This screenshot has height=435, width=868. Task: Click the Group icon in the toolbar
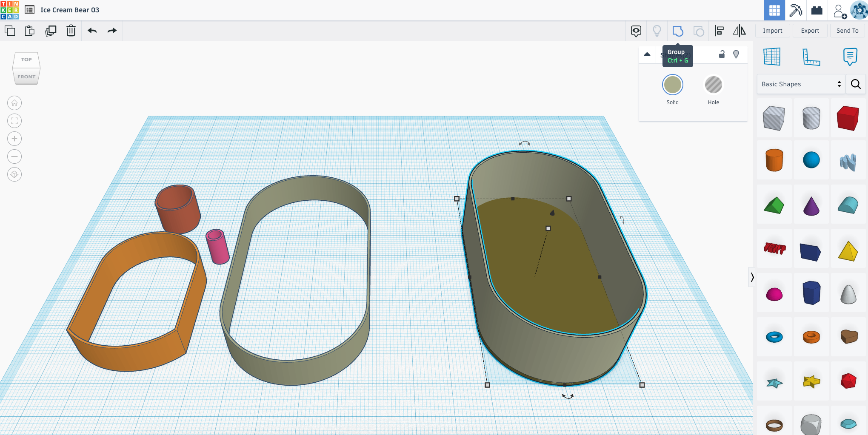(x=678, y=31)
